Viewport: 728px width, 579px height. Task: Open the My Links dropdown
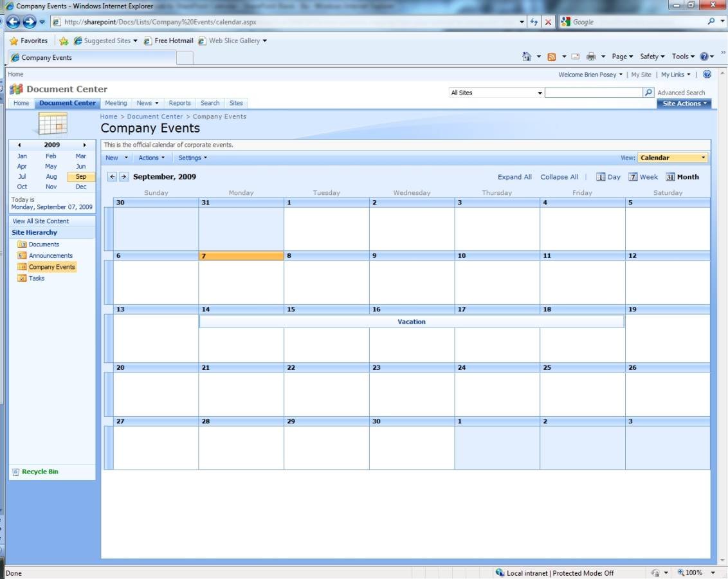pos(675,74)
